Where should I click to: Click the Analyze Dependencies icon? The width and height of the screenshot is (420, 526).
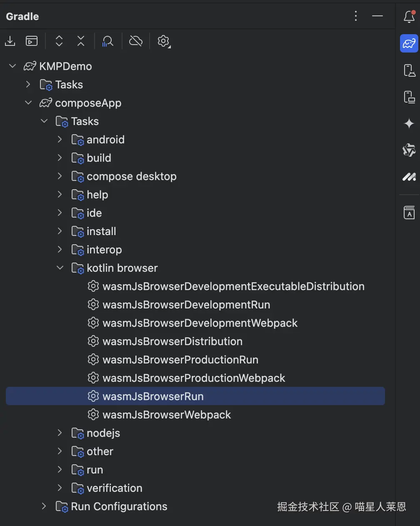point(107,41)
